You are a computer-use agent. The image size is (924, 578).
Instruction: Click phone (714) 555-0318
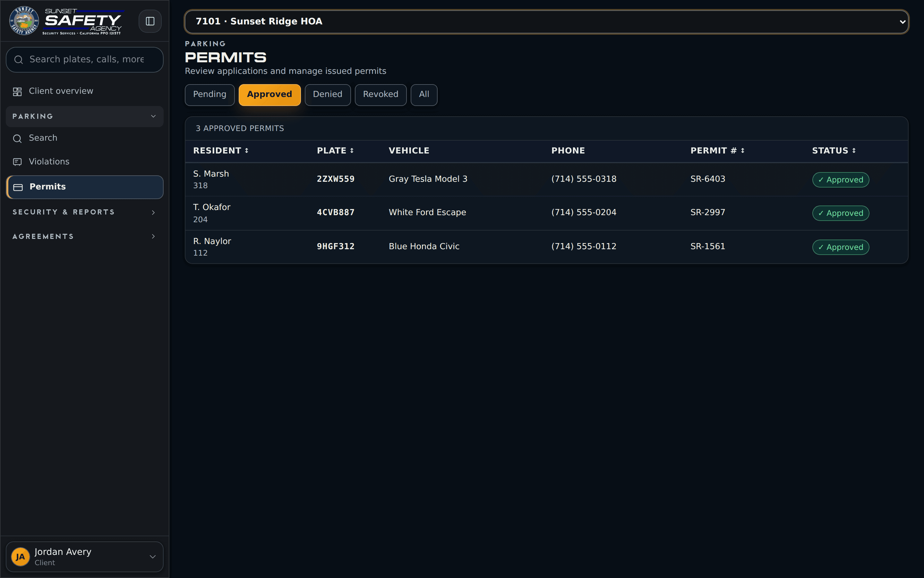[x=584, y=179]
